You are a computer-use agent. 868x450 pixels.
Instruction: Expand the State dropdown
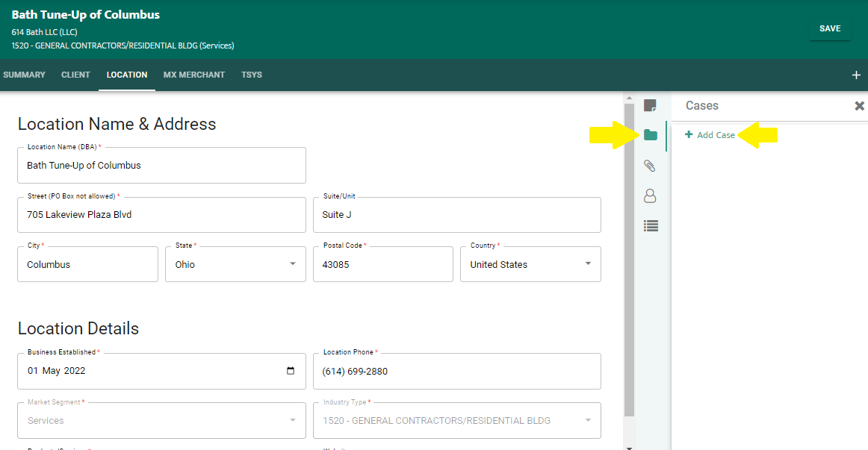pos(291,264)
